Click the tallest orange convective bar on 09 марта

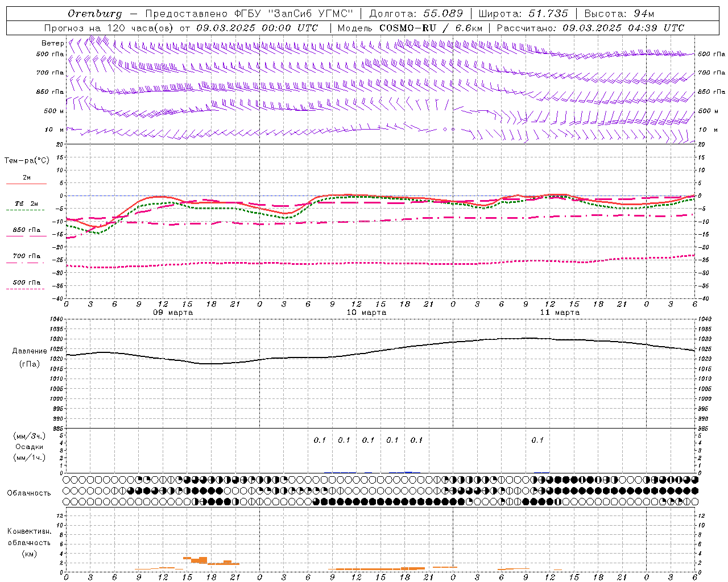point(203,560)
